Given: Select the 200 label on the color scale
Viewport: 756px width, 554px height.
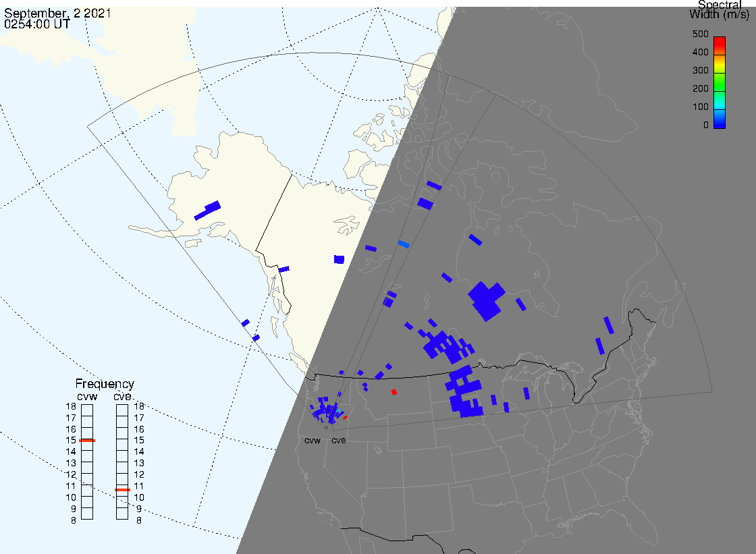Looking at the screenshot, I should tap(700, 88).
